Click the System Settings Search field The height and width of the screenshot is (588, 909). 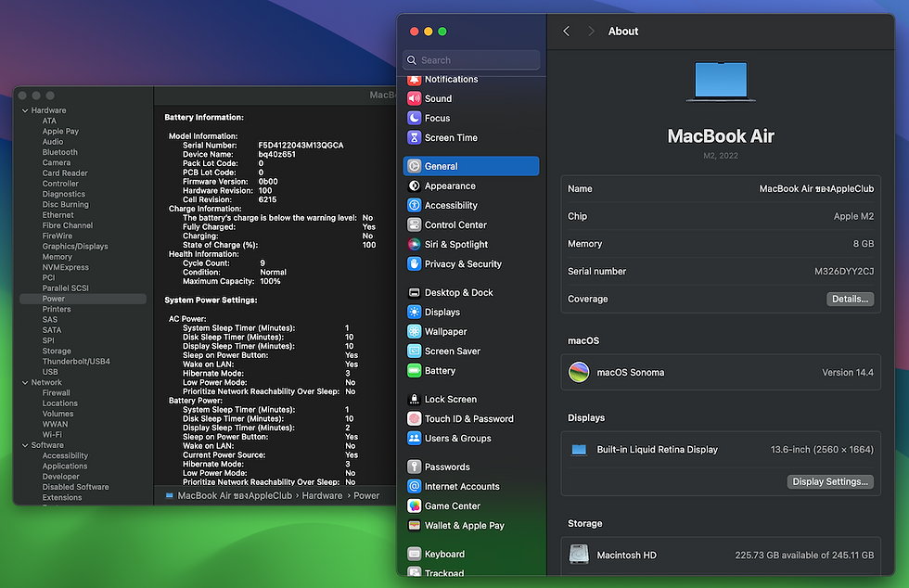click(471, 60)
